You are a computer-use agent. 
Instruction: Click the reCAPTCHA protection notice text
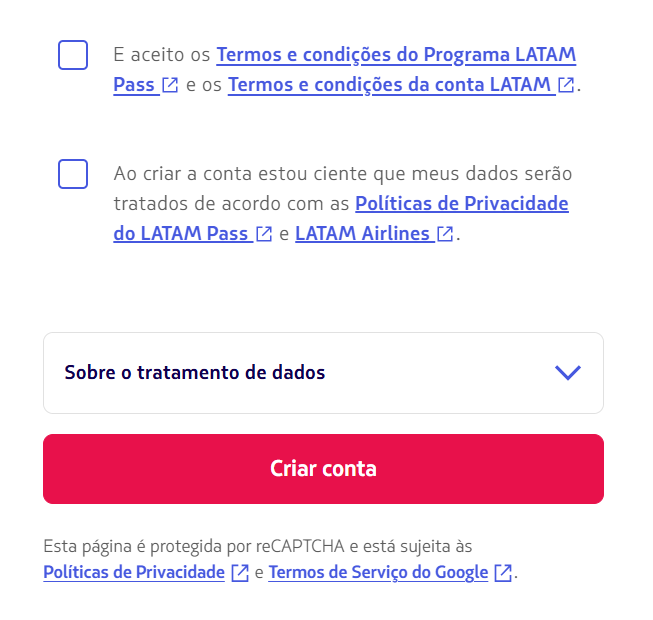click(x=257, y=547)
